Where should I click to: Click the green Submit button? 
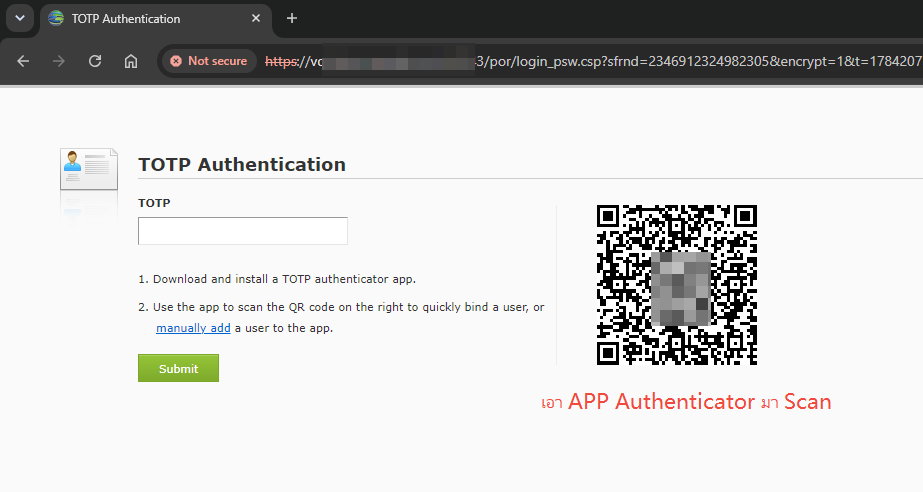click(x=178, y=368)
